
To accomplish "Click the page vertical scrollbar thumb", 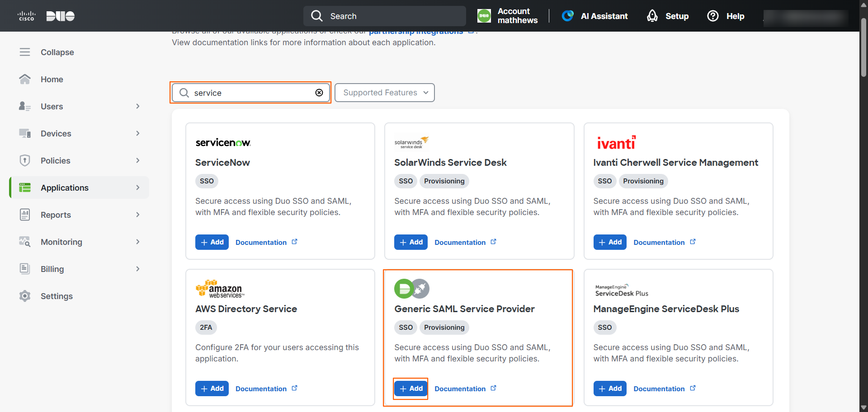I will click(x=863, y=47).
